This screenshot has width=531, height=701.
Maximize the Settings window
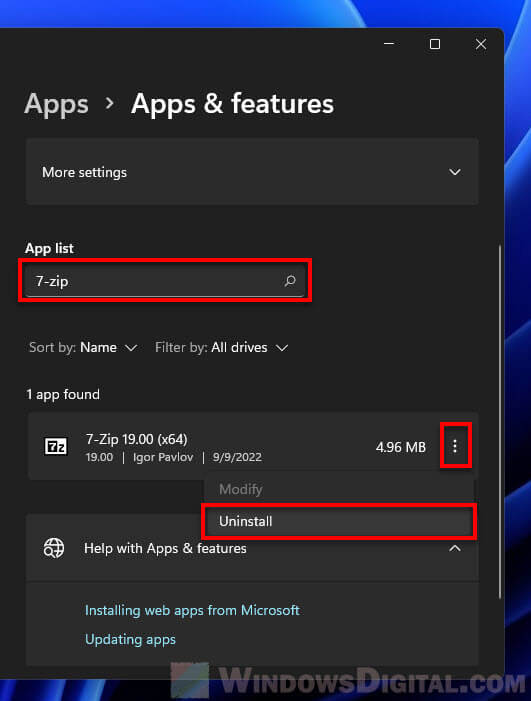(435, 44)
